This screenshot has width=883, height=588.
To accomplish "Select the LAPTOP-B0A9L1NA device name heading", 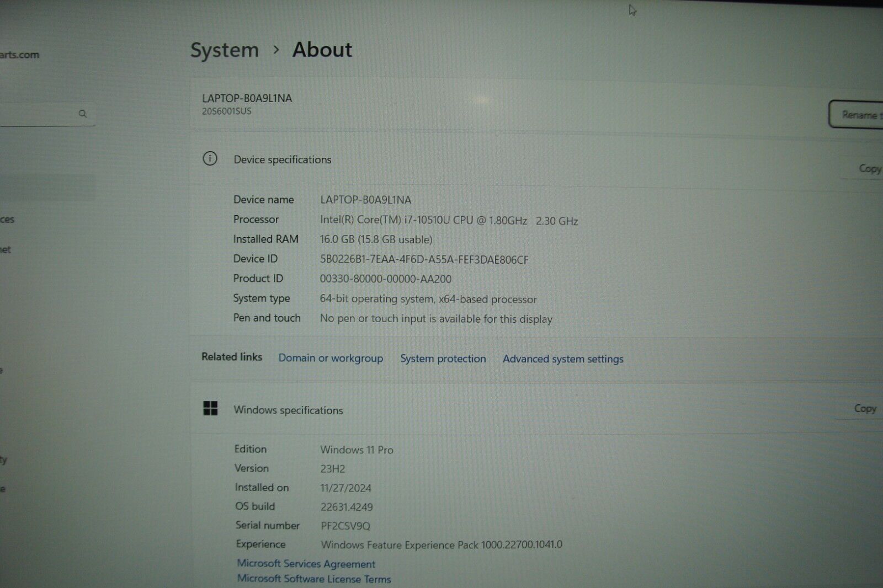I will coord(247,98).
